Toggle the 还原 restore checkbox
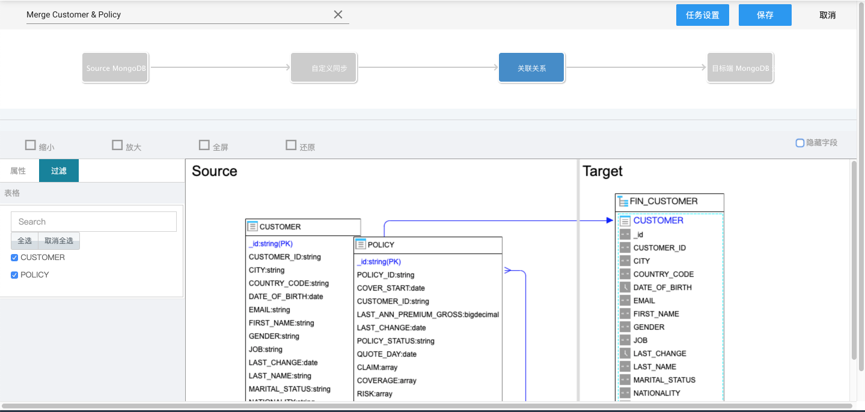Viewport: 865px width, 412px height. pos(291,145)
